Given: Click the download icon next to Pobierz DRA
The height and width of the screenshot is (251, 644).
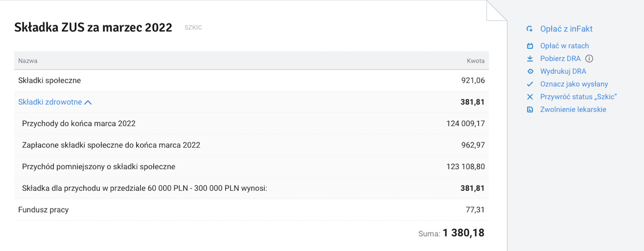Looking at the screenshot, I should pyautogui.click(x=530, y=59).
